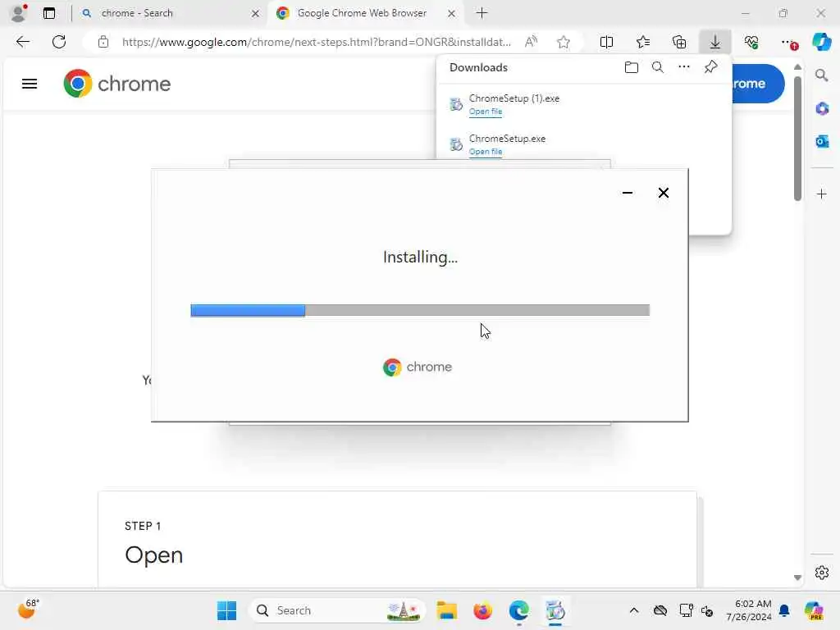840x630 pixels.
Task: Add this page to favorites star
Action: point(563,42)
